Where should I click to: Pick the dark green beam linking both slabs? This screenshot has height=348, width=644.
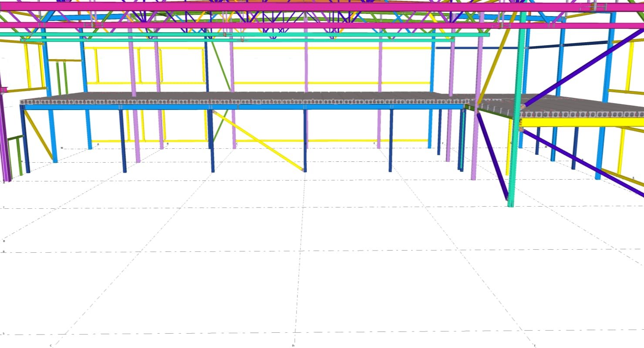491,111
